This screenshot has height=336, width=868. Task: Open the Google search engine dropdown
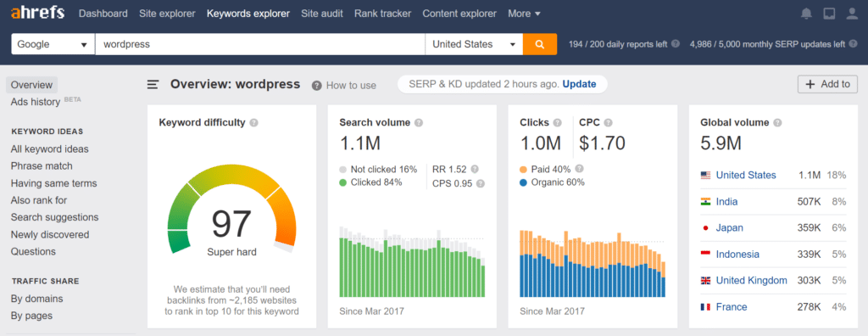point(53,44)
